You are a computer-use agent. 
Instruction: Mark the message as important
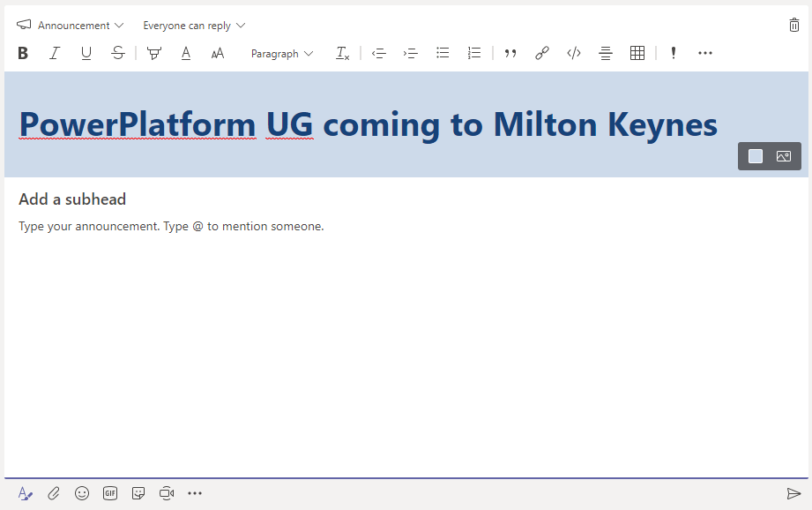point(674,53)
